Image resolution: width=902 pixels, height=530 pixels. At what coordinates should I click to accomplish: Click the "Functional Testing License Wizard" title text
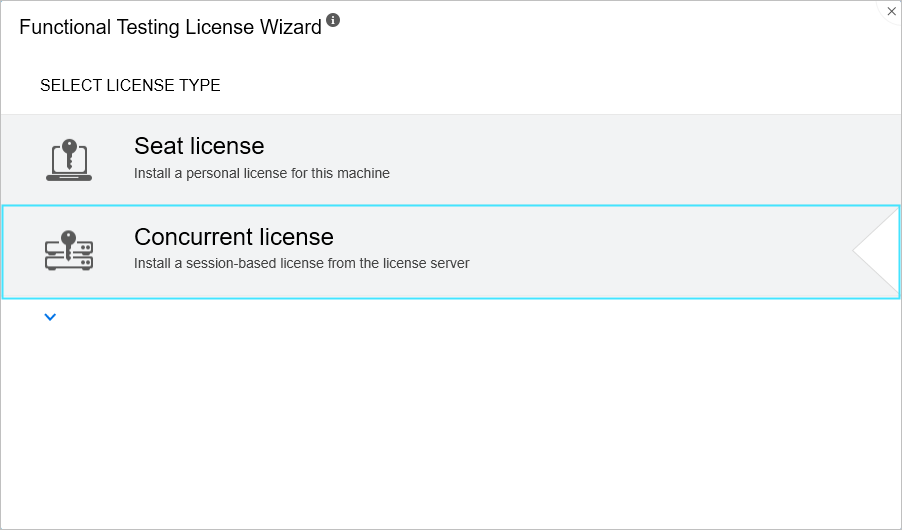(170, 27)
